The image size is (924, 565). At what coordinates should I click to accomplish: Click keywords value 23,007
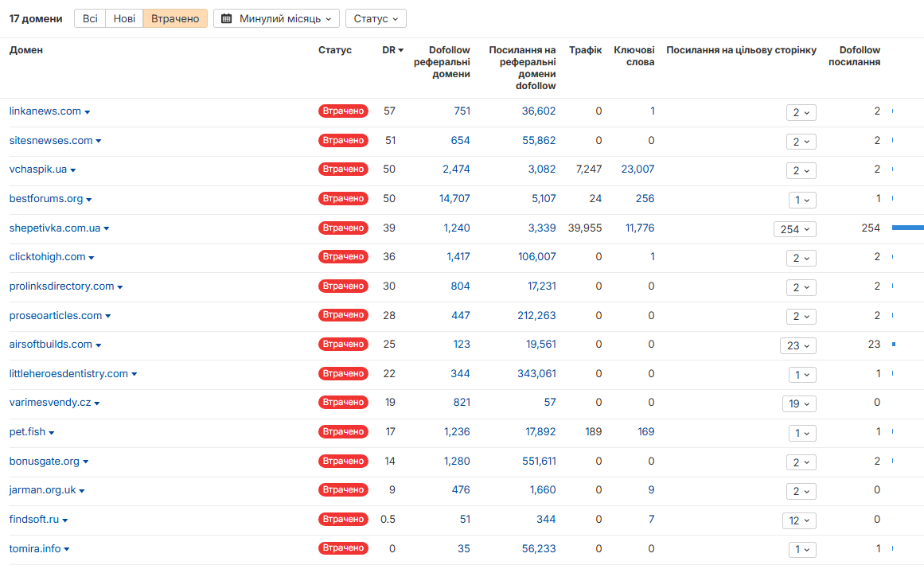pyautogui.click(x=637, y=169)
